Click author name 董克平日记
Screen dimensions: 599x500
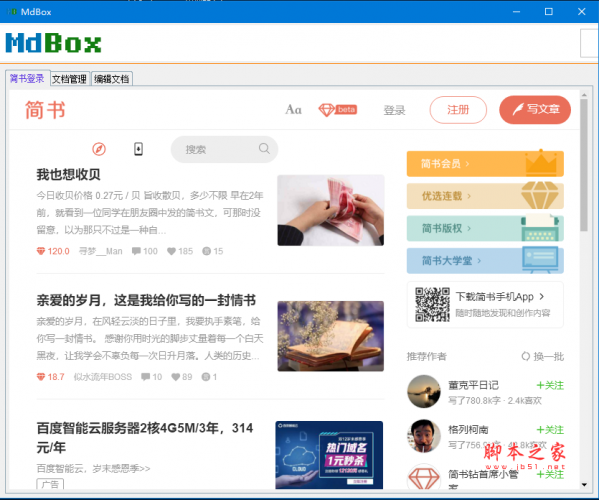coord(473,385)
